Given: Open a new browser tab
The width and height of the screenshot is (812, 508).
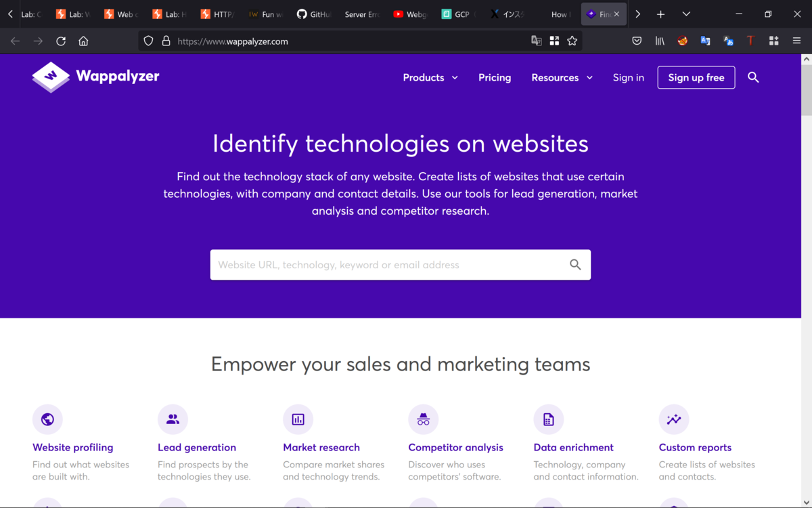Looking at the screenshot, I should pyautogui.click(x=660, y=14).
